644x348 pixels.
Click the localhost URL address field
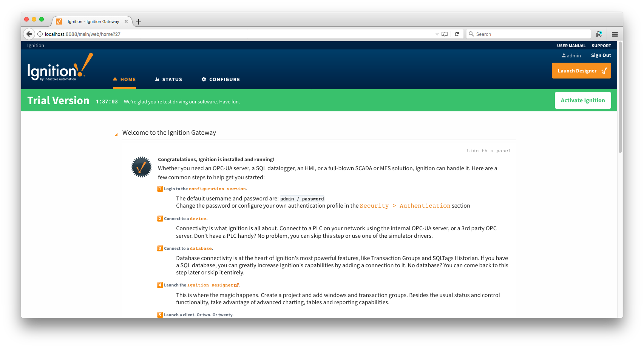pyautogui.click(x=238, y=34)
